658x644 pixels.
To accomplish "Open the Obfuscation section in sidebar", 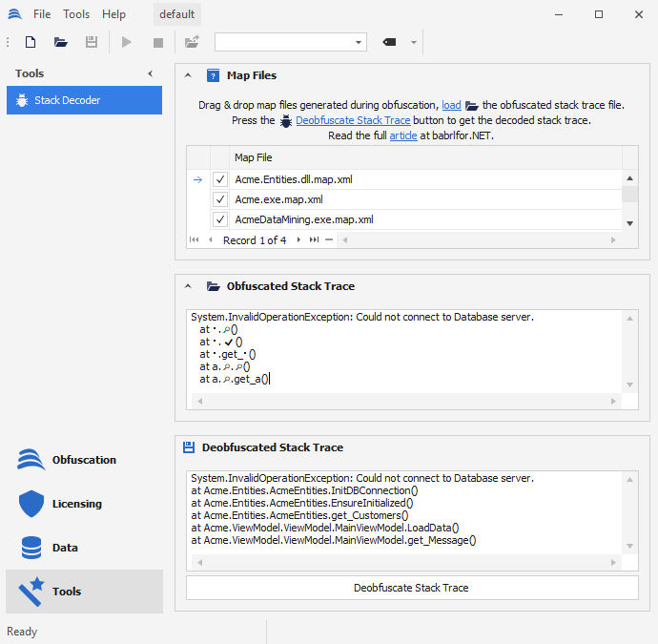I will coord(84,460).
